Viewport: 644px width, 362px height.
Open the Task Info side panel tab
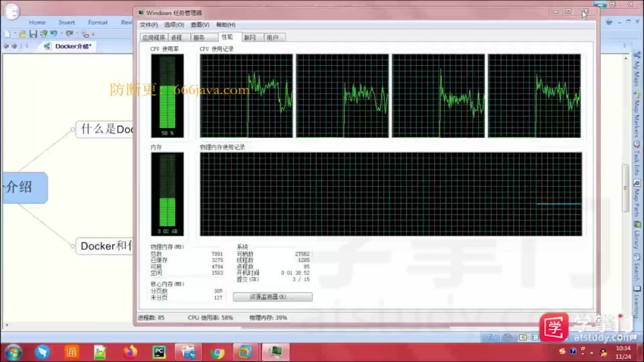pyautogui.click(x=637, y=159)
